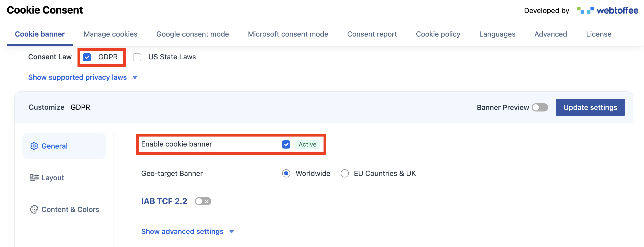Go to the Consent report tab
The height and width of the screenshot is (247, 644).
click(372, 34)
